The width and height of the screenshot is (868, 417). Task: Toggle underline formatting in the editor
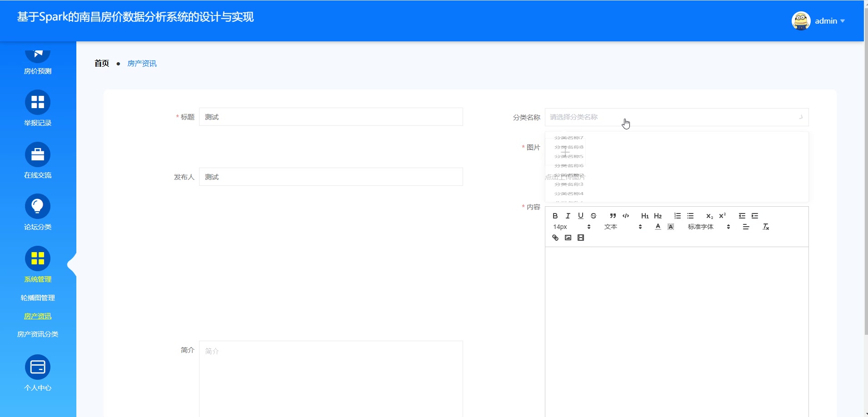(x=580, y=216)
